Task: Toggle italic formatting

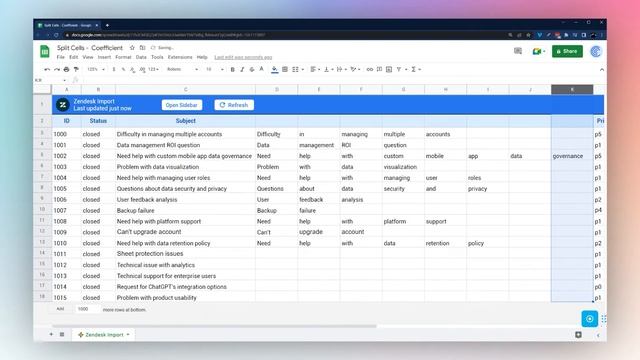Action: click(242, 69)
